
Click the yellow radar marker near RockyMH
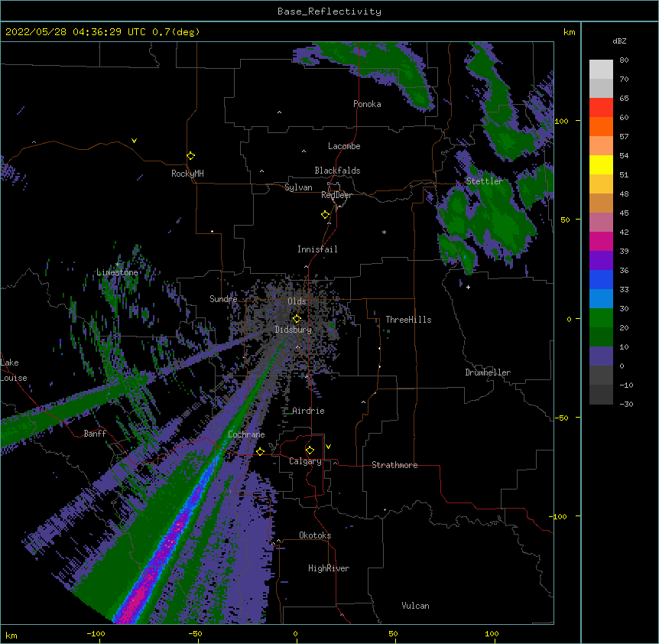point(190,156)
